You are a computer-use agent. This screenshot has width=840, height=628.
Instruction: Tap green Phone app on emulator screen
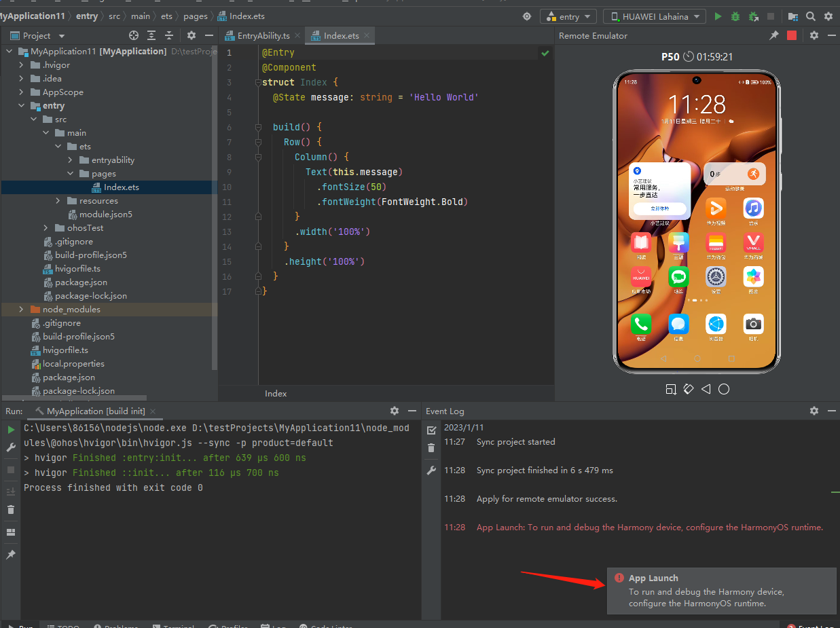641,325
